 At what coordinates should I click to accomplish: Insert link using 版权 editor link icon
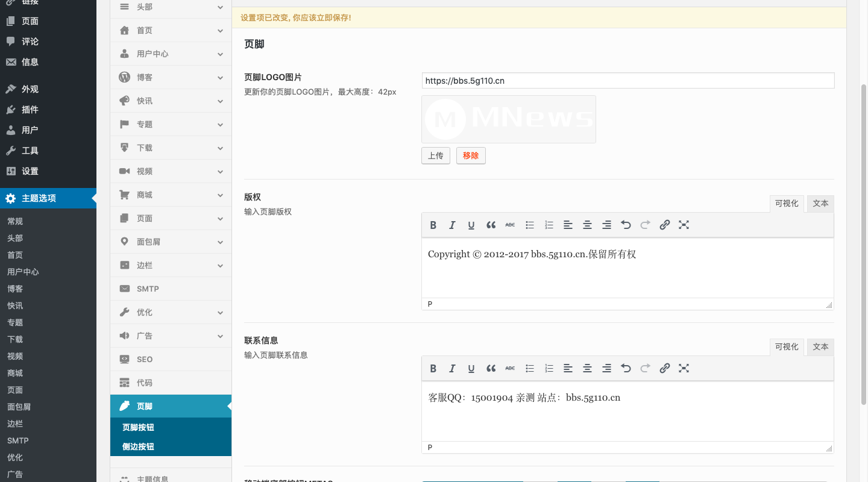pyautogui.click(x=664, y=225)
